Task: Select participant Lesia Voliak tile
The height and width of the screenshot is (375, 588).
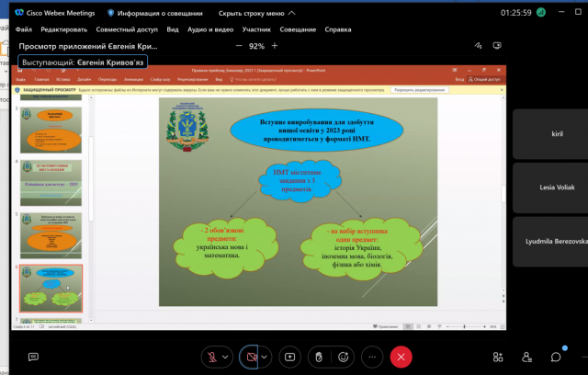Action: pos(550,186)
